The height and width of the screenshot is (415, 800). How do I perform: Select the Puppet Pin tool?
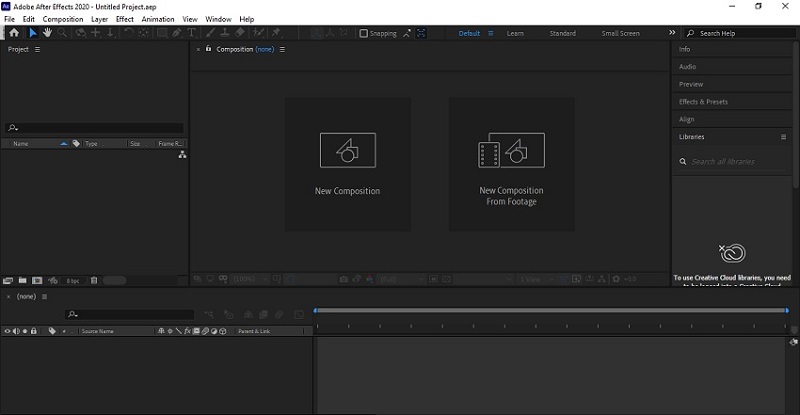(x=276, y=33)
